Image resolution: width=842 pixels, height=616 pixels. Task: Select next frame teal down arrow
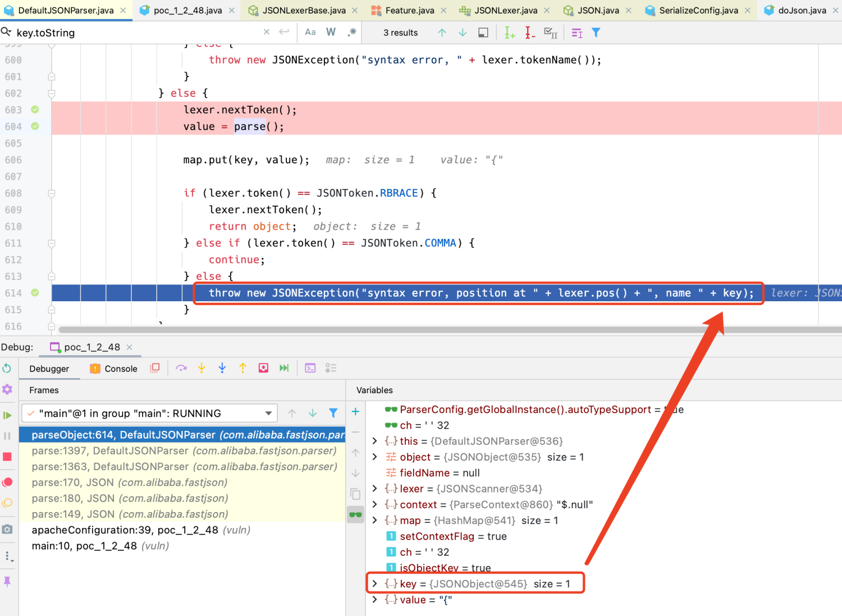tap(313, 413)
